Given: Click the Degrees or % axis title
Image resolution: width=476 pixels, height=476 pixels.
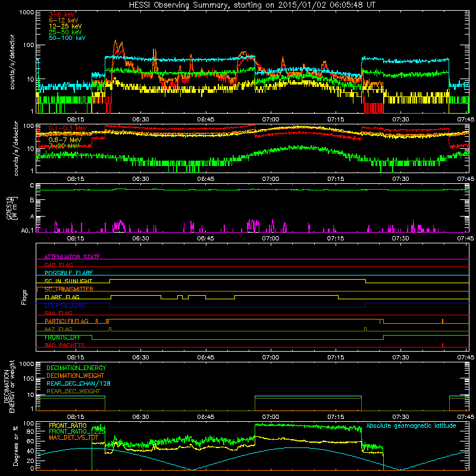Looking at the screenshot, I should coord(15,446).
